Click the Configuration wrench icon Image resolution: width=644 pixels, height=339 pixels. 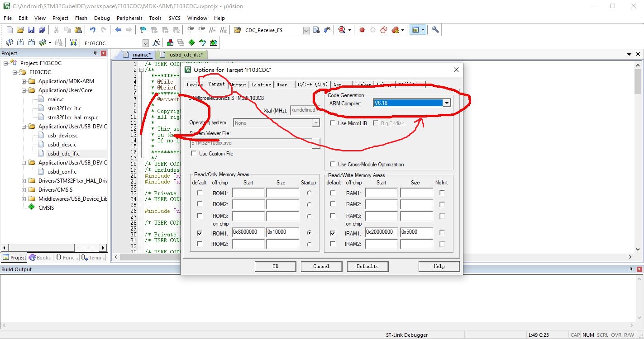point(435,30)
